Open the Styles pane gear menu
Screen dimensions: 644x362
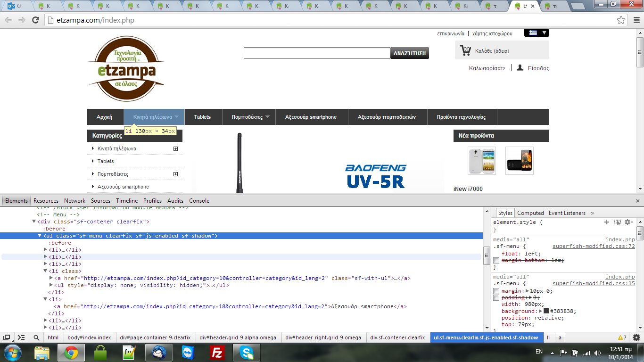point(628,222)
